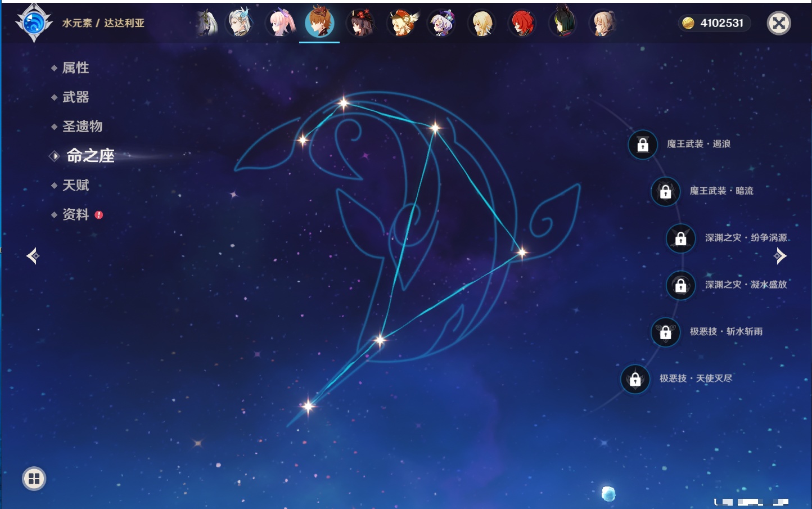Open the locked constellation 魔王武装·暗流
Viewport: 812px width, 509px height.
click(665, 191)
